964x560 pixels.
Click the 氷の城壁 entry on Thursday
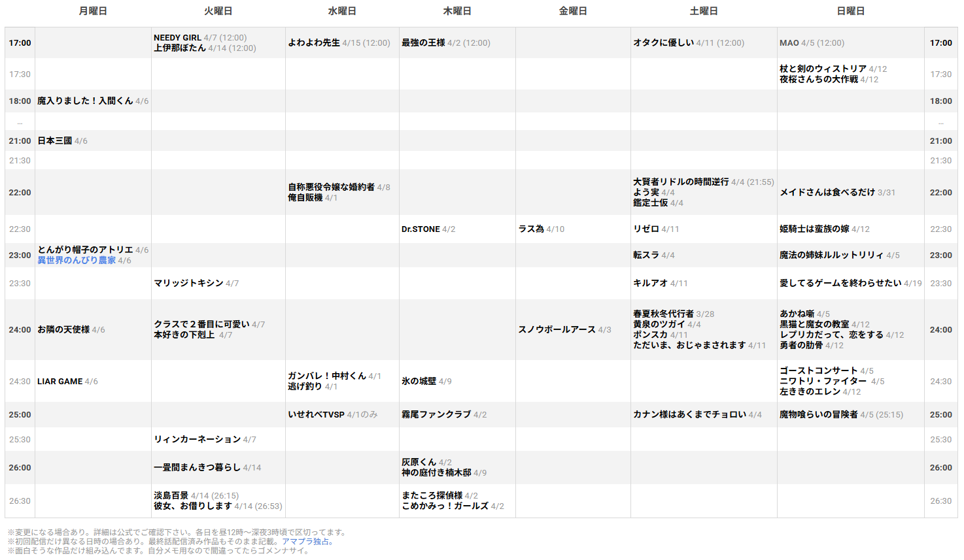[x=419, y=382]
